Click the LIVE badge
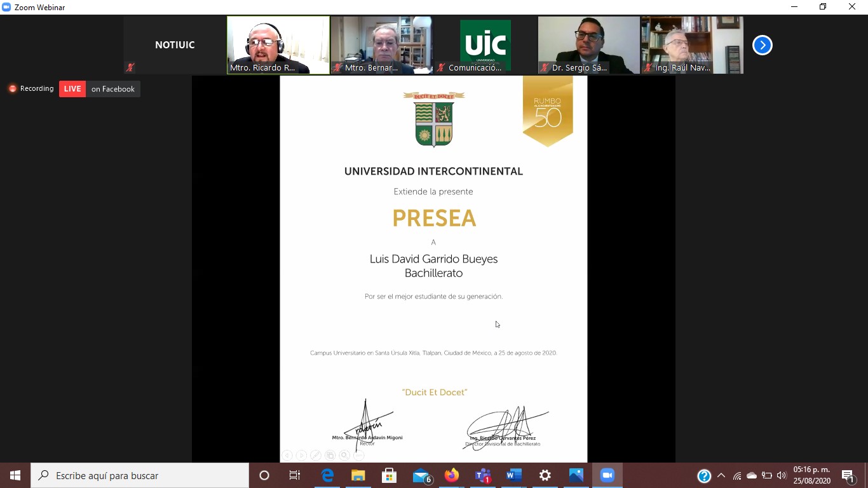The width and height of the screenshot is (868, 488). point(72,89)
